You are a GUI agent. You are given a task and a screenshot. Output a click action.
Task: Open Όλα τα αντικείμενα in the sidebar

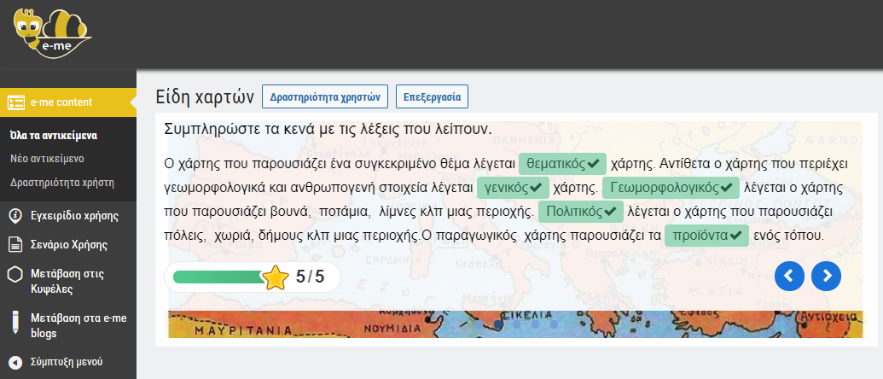(54, 136)
